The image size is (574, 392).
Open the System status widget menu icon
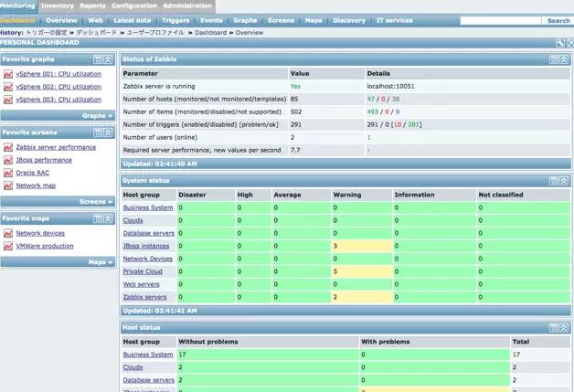tap(554, 180)
